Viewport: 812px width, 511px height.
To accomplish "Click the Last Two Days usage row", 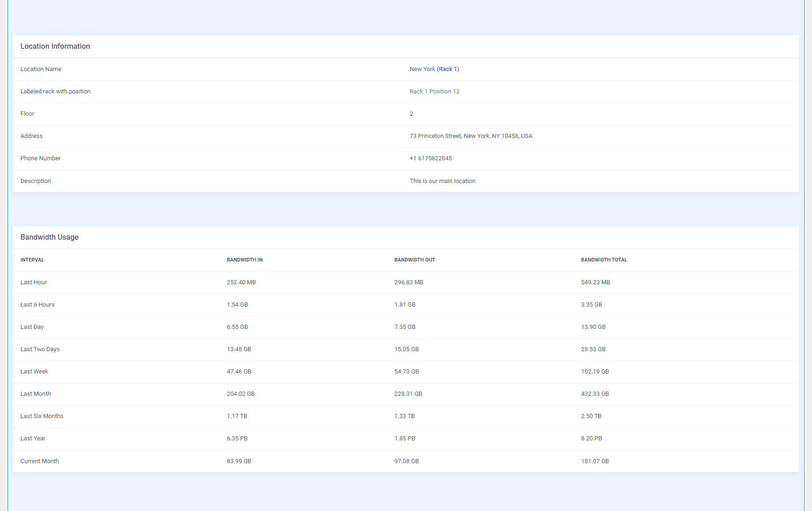I will coord(39,349).
